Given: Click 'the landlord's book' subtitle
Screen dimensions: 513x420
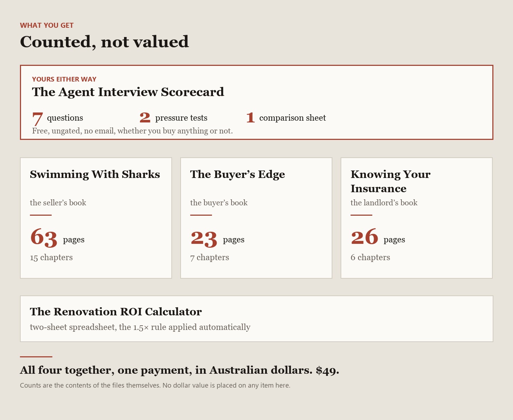Looking at the screenshot, I should click(x=384, y=203).
